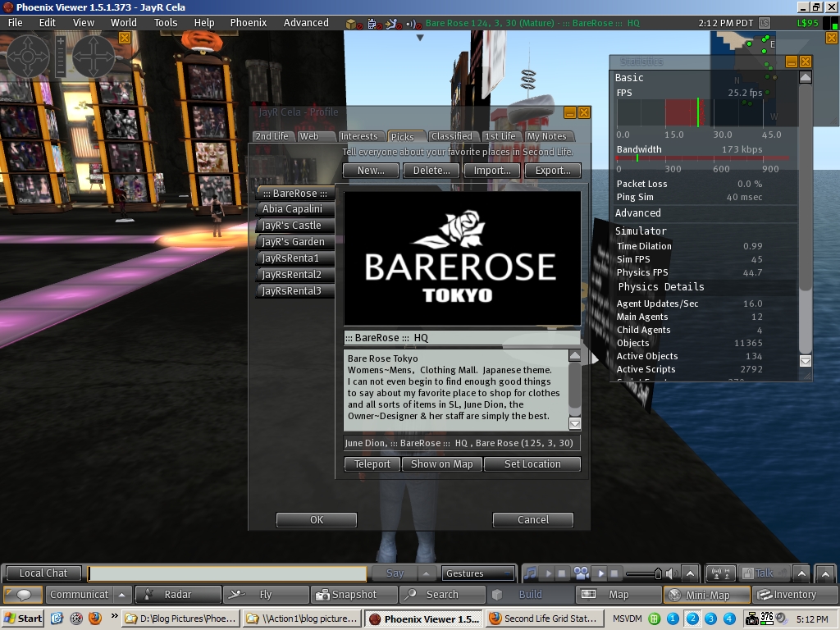Image resolution: width=840 pixels, height=630 pixels.
Task: Play the parcel music stream
Action: [548, 573]
